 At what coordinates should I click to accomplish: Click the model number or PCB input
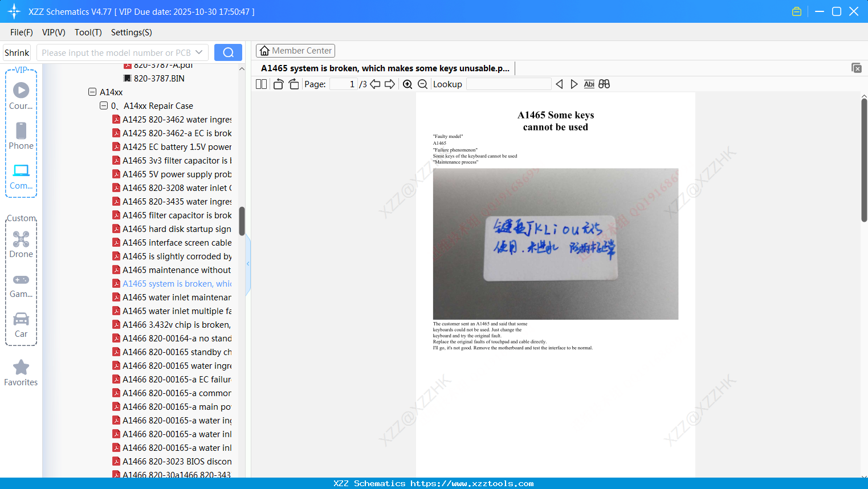[116, 52]
